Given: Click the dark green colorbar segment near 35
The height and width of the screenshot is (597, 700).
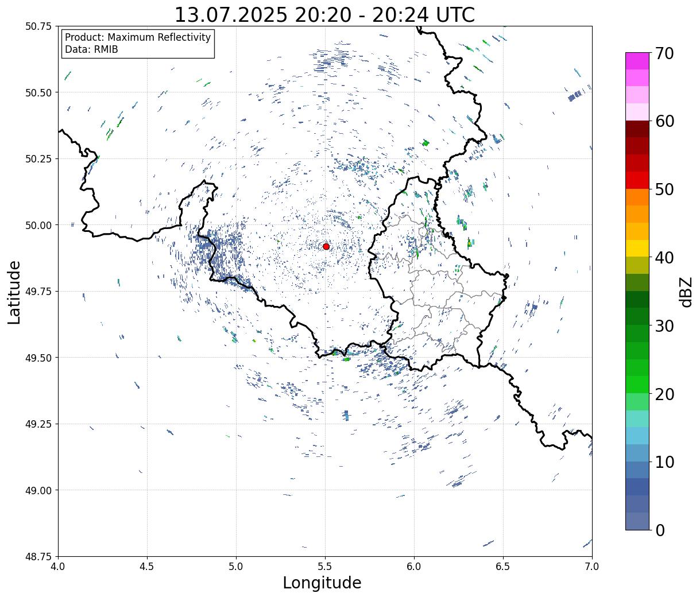Looking at the screenshot, I should tap(637, 299).
